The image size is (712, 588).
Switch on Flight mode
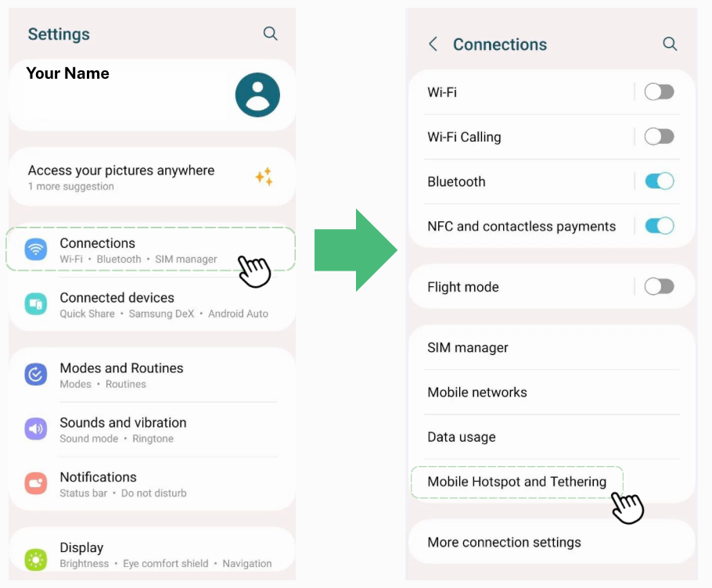click(659, 287)
